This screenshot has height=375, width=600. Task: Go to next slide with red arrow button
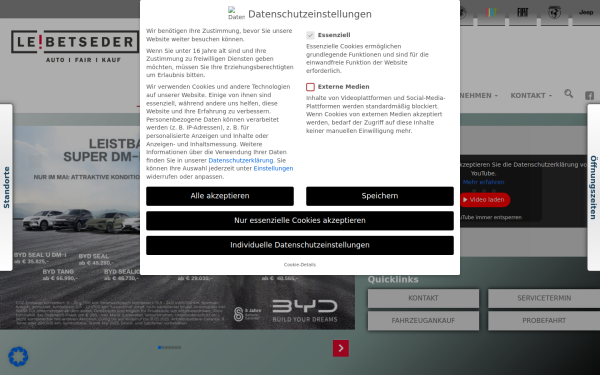point(341,348)
